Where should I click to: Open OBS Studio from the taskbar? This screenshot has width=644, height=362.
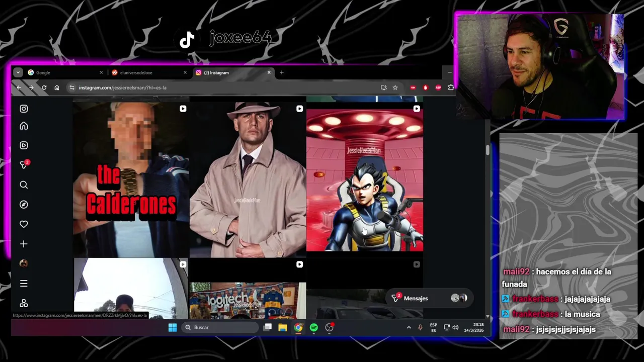click(x=330, y=327)
